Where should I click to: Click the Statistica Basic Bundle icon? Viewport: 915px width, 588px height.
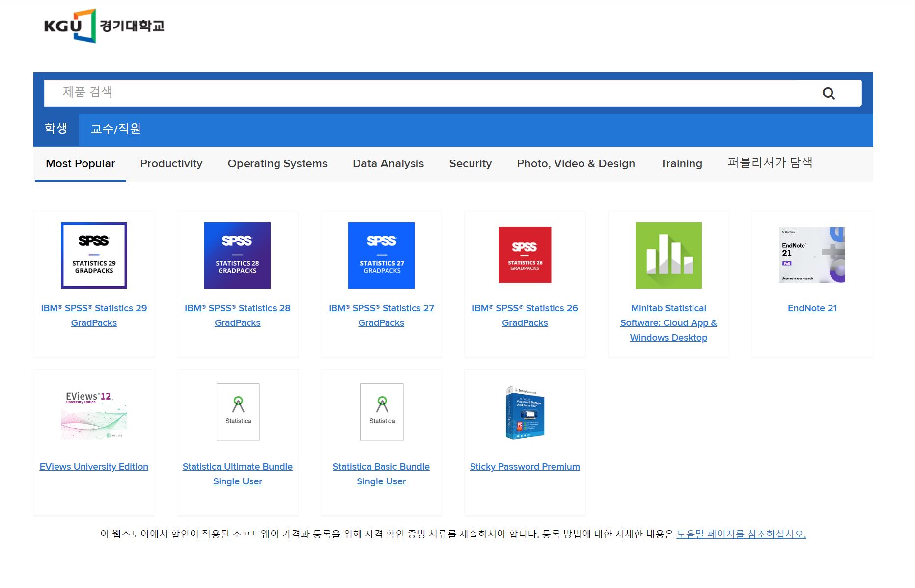[x=382, y=412]
